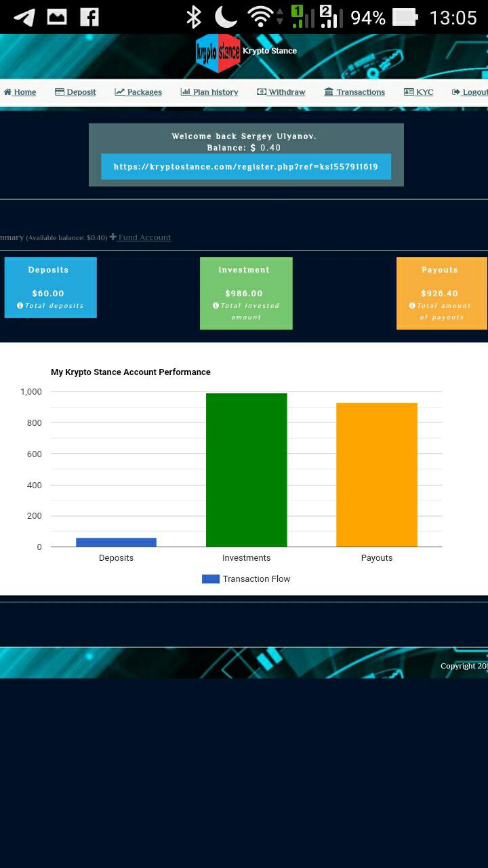Click the referral registration link button
The height and width of the screenshot is (868, 488).
pos(246,166)
